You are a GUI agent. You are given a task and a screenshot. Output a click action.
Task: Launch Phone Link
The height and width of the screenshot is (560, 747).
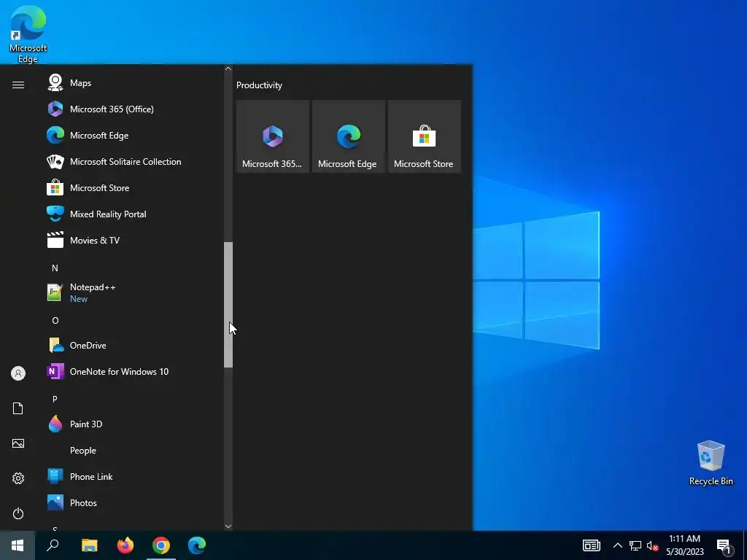(x=133, y=476)
